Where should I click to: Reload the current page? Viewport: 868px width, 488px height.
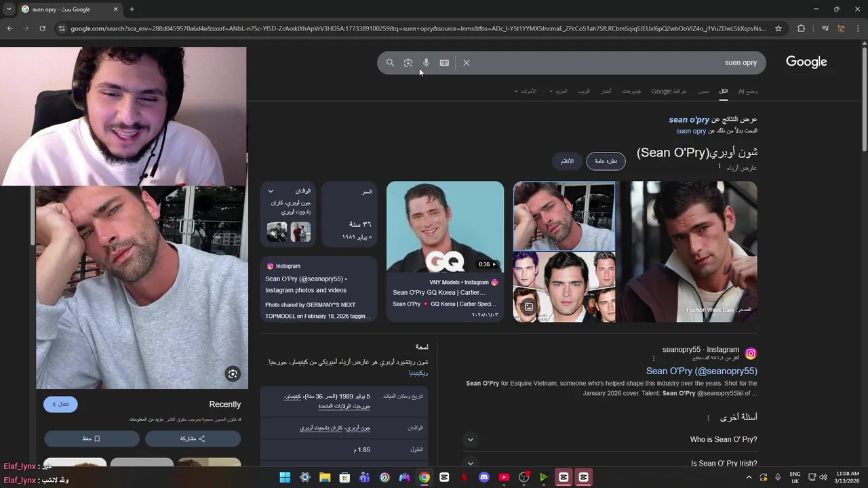click(42, 28)
